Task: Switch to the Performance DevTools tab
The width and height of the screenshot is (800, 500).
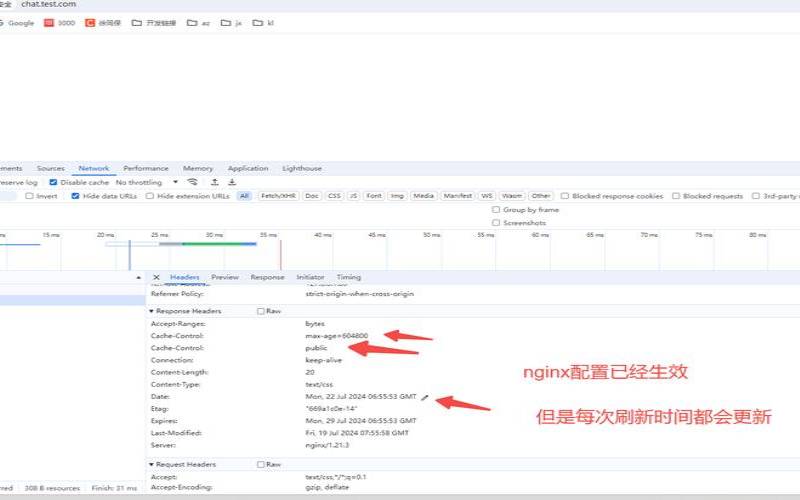Action: coord(146,169)
